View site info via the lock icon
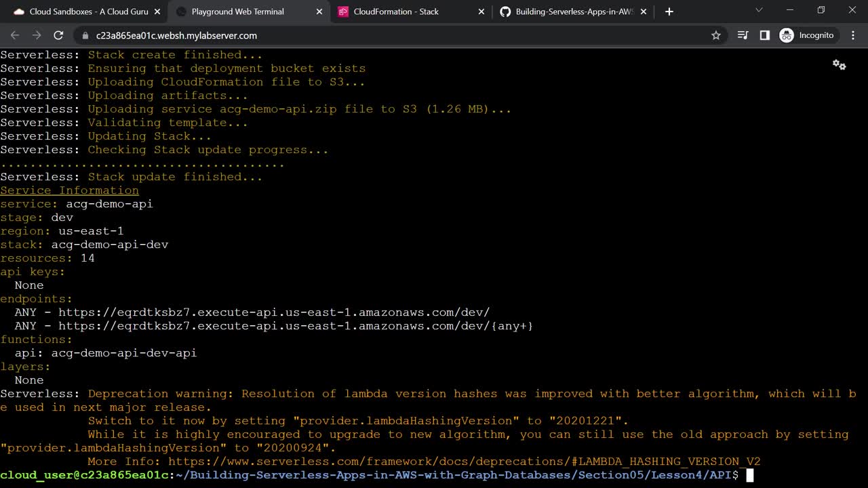The width and height of the screenshot is (868, 488). click(x=85, y=35)
